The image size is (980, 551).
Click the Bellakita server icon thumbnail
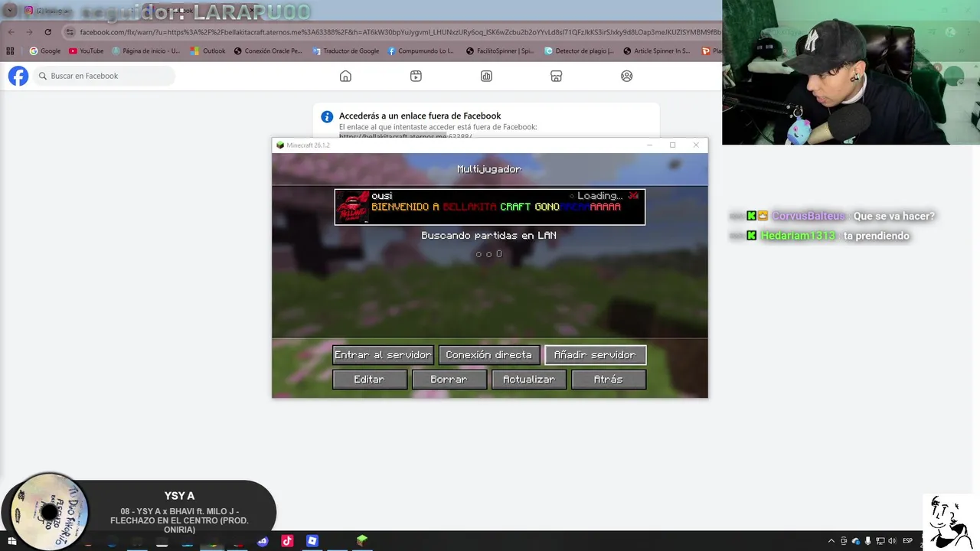[352, 207]
